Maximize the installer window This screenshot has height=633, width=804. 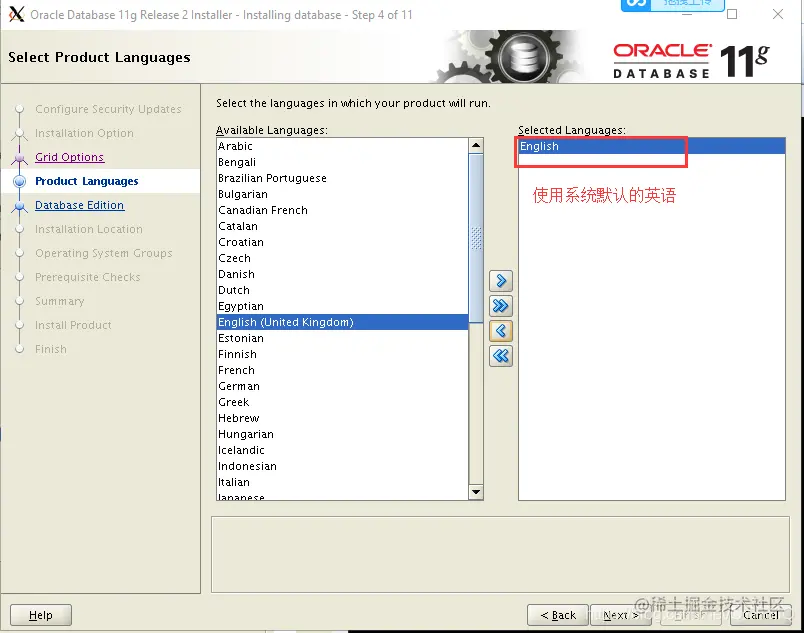click(732, 14)
